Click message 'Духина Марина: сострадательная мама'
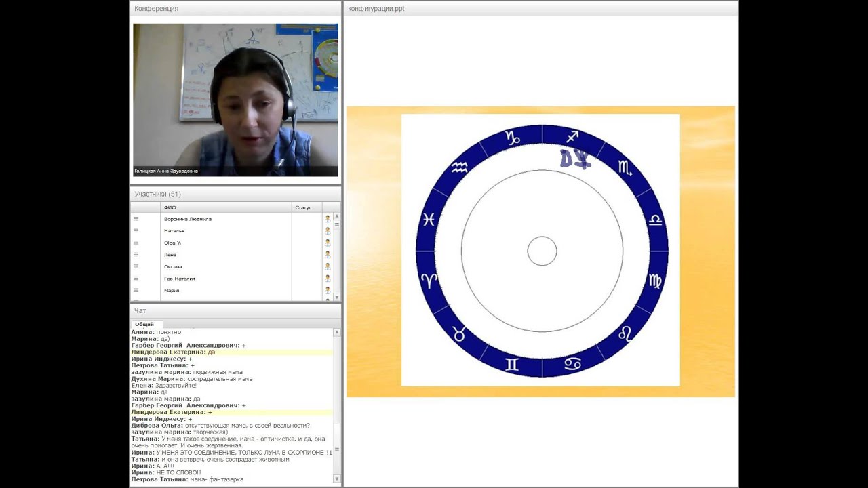This screenshot has height=488, width=868. coord(192,379)
